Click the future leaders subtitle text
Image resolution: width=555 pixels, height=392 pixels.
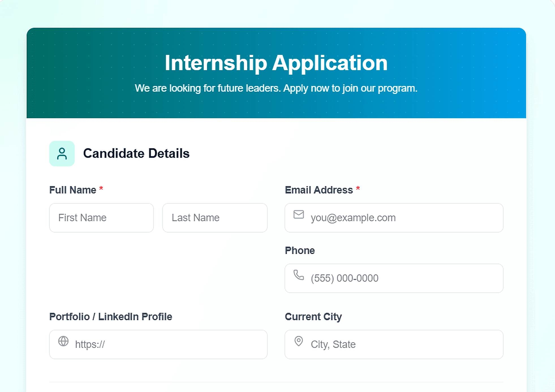tap(276, 88)
